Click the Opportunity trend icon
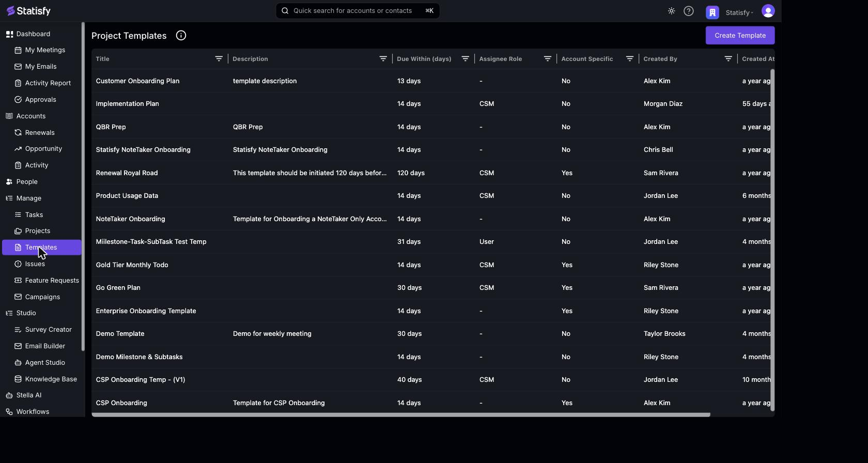Image resolution: width=868 pixels, height=463 pixels. coord(18,149)
